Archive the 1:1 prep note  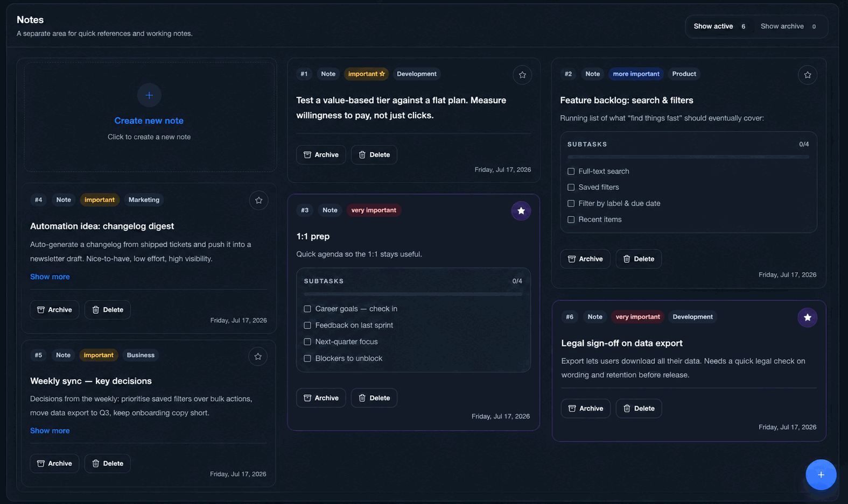[321, 397]
